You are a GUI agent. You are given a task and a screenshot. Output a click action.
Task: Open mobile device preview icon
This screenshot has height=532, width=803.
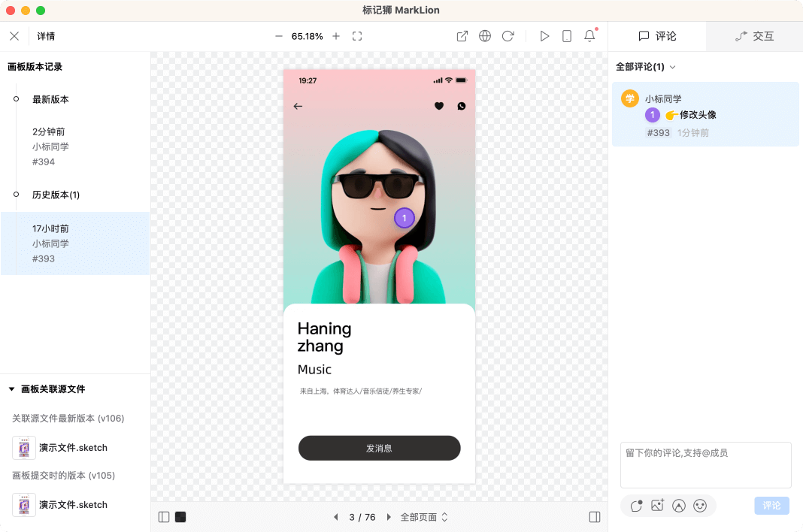tap(567, 36)
